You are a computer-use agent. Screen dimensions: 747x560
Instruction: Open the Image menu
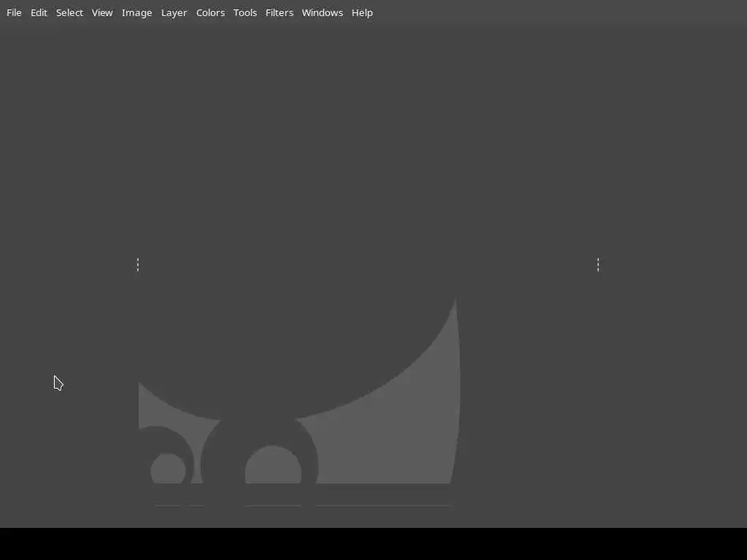pyautogui.click(x=136, y=13)
